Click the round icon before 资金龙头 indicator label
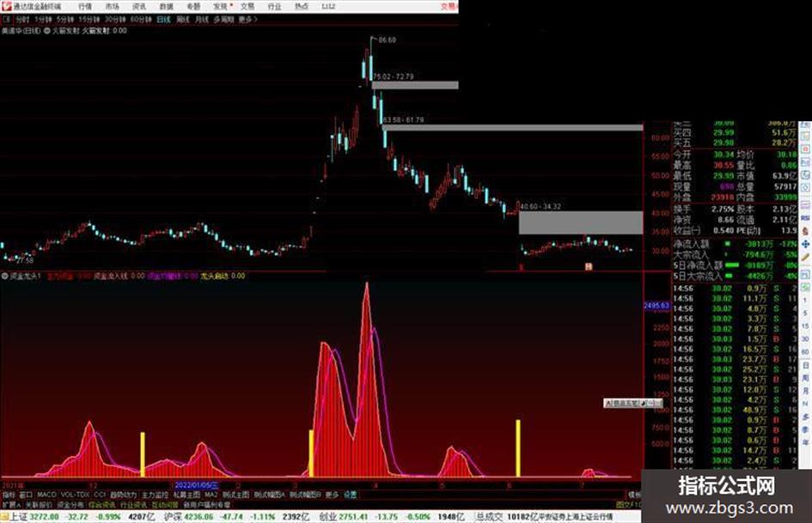The image size is (812, 523). (5, 276)
